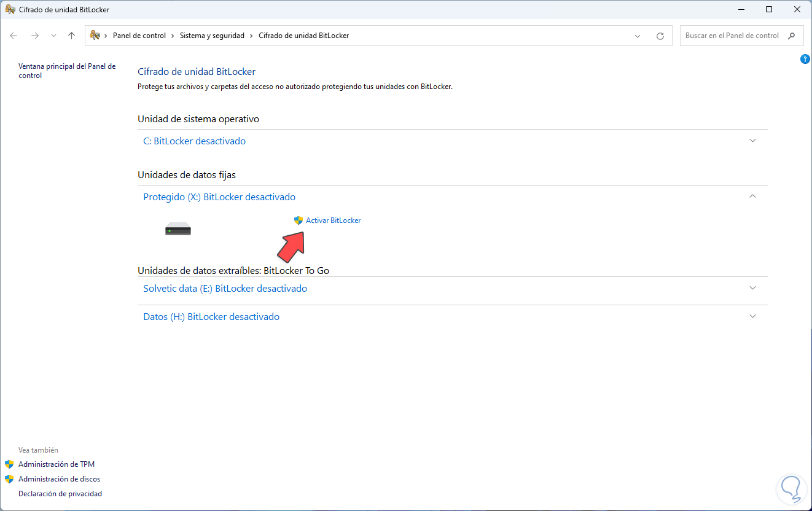This screenshot has width=812, height=511.
Task: Open the blue Help question mark
Action: tap(805, 59)
